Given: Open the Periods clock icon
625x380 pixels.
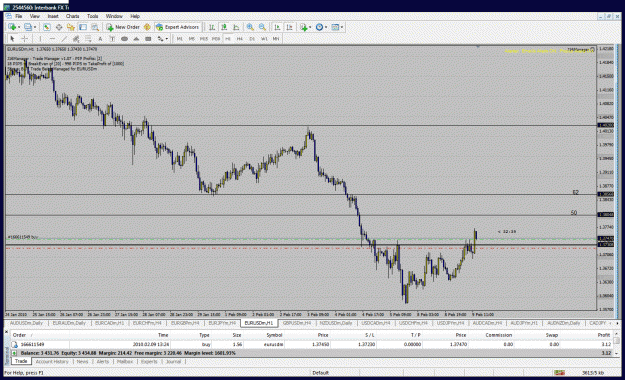Looking at the screenshot, I should (319, 27).
